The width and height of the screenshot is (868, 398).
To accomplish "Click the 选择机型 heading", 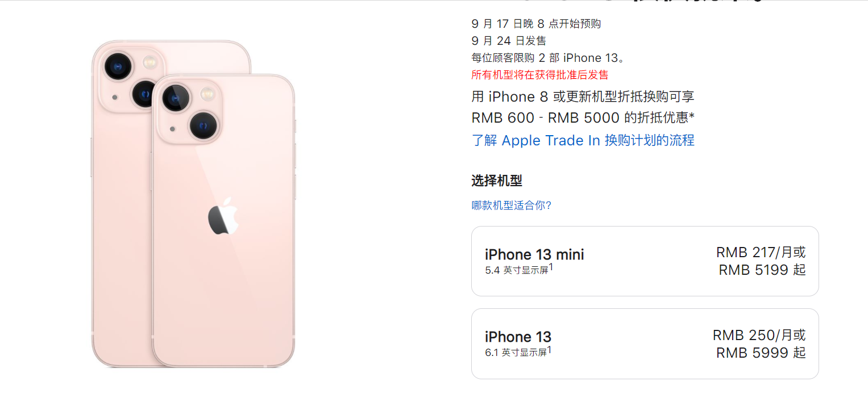I will (497, 181).
